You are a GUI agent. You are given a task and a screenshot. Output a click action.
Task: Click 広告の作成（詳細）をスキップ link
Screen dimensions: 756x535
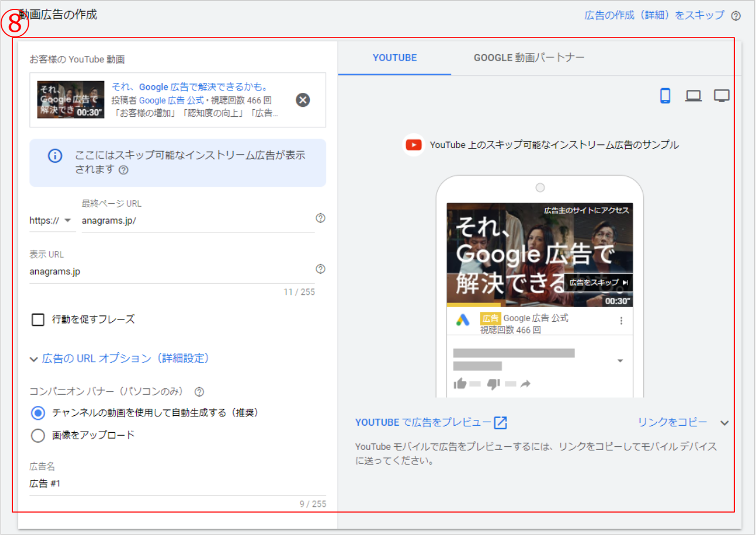[654, 15]
